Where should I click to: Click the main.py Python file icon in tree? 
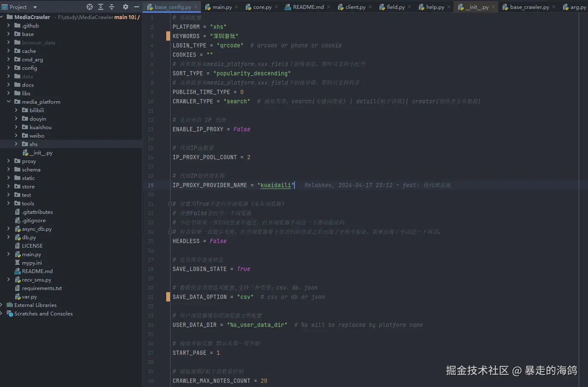[x=18, y=254]
